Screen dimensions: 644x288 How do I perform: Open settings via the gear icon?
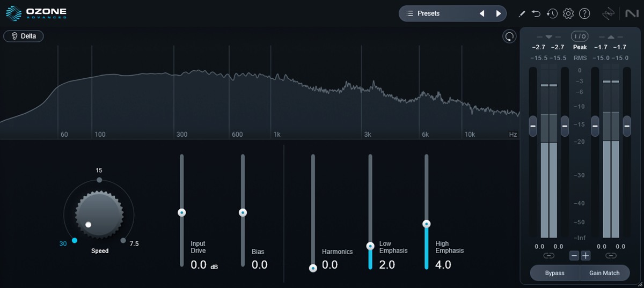pyautogui.click(x=568, y=13)
